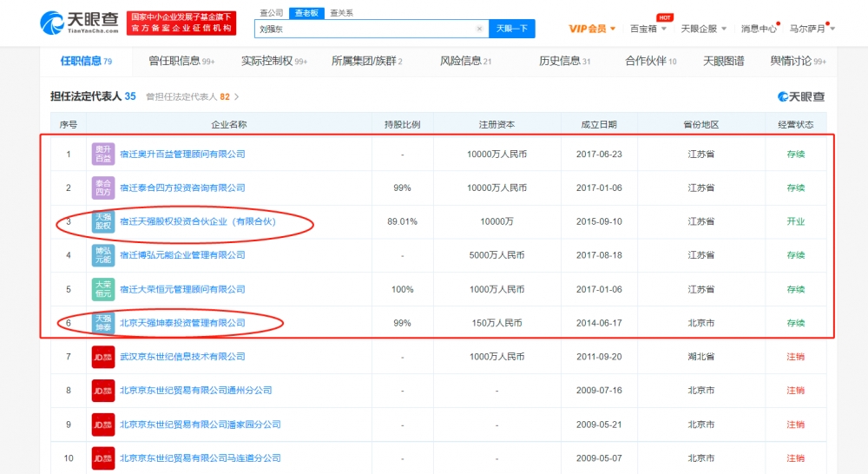Image resolution: width=868 pixels, height=474 pixels.
Task: Open the 曾任职信息 tab
Action: tap(181, 61)
